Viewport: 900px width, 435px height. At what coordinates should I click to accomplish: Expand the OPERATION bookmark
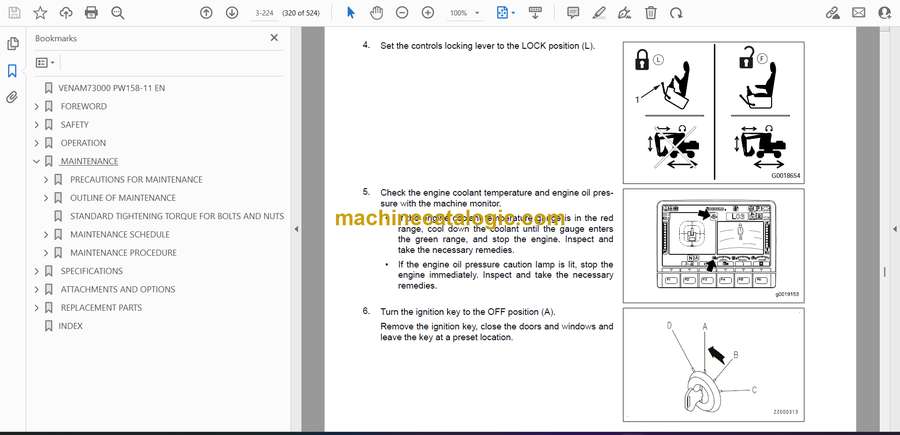(x=37, y=143)
